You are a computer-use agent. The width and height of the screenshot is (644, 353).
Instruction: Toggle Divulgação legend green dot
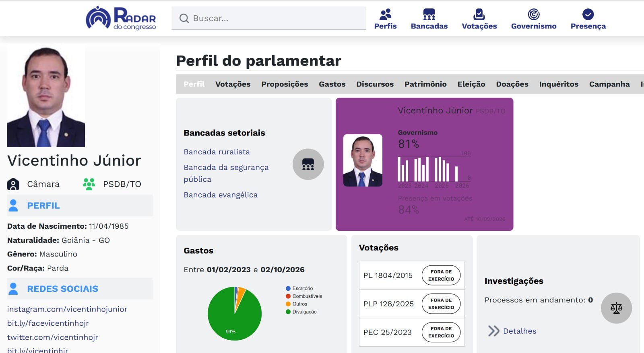click(288, 312)
